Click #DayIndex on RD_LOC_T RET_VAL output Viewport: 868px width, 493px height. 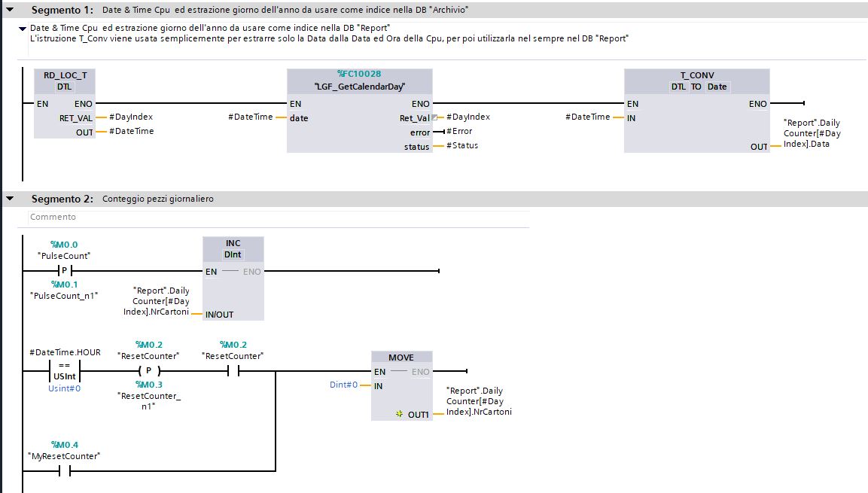131,117
